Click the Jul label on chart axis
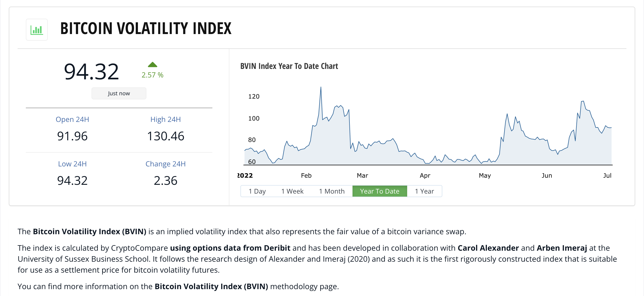 point(607,175)
